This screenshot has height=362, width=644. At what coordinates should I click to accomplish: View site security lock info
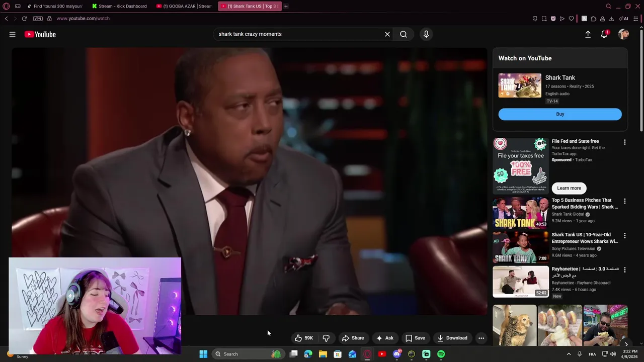tap(49, 19)
